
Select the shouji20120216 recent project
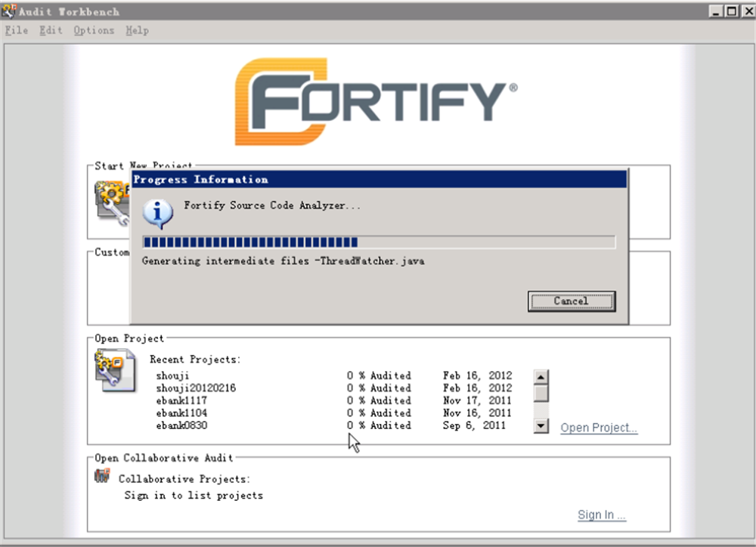pyautogui.click(x=196, y=388)
